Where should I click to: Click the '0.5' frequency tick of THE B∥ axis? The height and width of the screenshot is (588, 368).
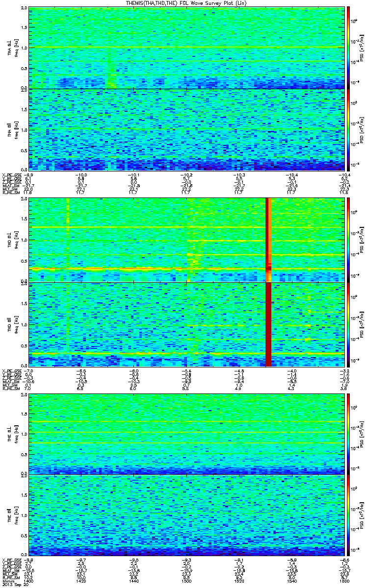coord(24,535)
